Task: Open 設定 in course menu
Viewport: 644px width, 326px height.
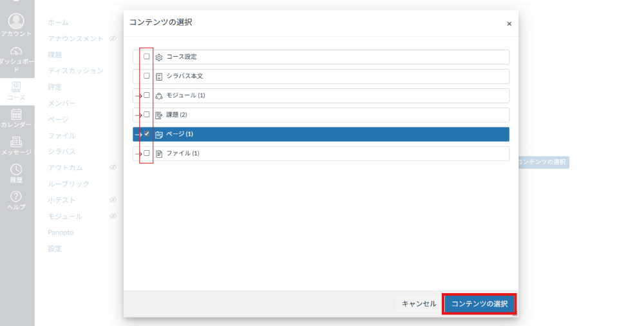Action: click(55, 248)
